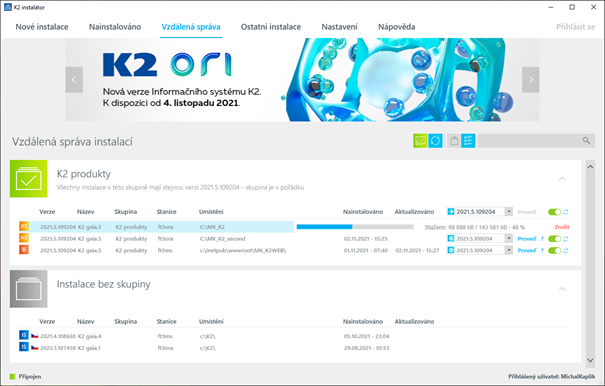Click the question mark in MK_K2WEB row

(x=542, y=251)
